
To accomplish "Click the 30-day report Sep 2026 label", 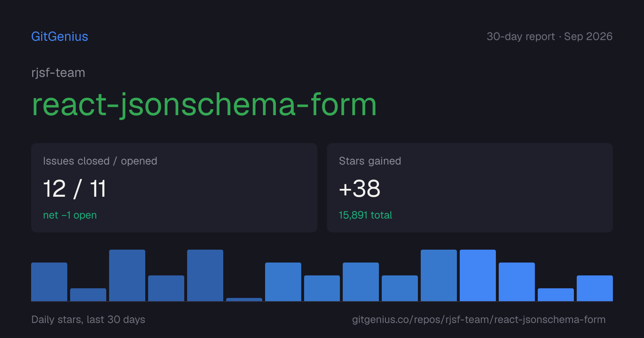I will (550, 36).
